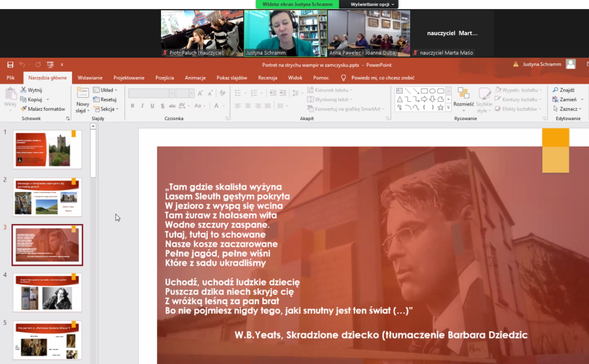This screenshot has width=589, height=364.
Task: Toggle bold formatting button
Action: 132,106
